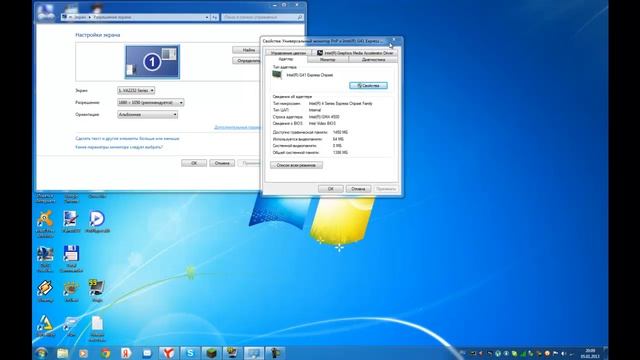640x360 pixels.
Task: Click the 'Настройки экрана' heading text
Action: (x=98, y=35)
